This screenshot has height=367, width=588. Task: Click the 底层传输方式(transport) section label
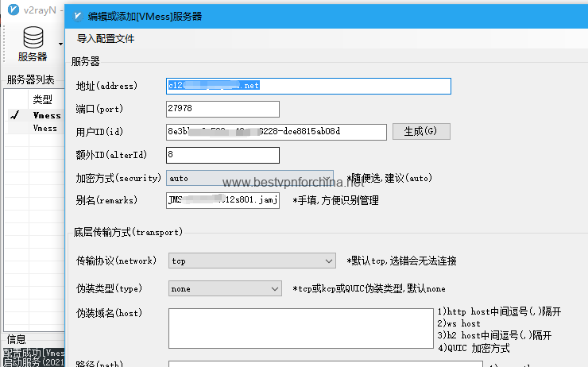click(128, 232)
